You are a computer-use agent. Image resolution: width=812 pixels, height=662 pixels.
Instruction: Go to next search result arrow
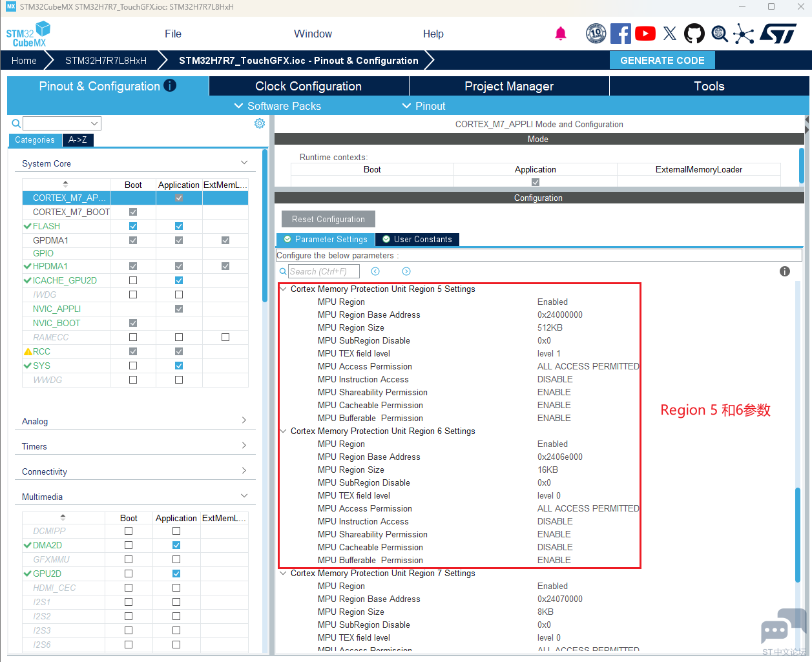[406, 271]
